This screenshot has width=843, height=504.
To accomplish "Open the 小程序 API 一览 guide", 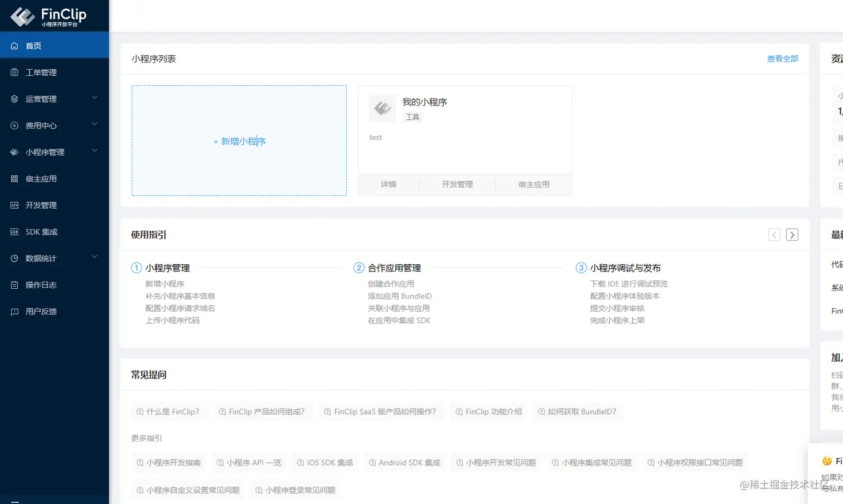I will (249, 463).
